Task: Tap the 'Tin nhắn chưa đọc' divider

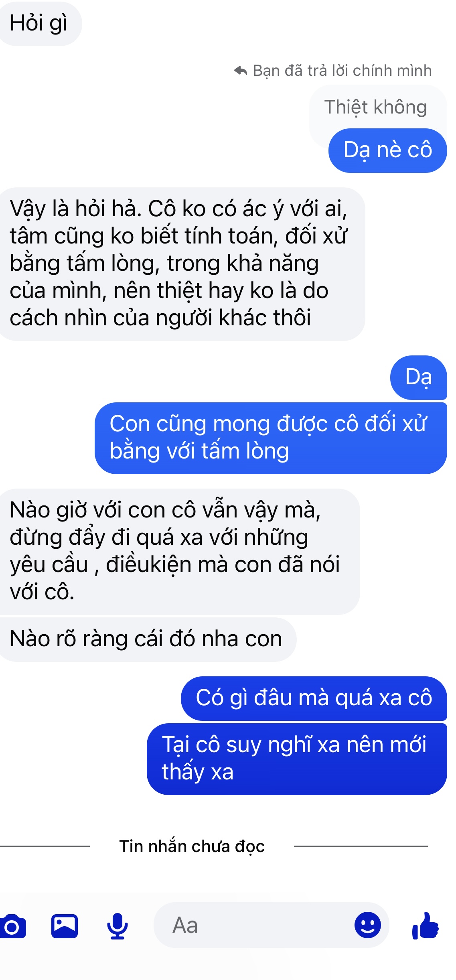Action: (x=192, y=846)
